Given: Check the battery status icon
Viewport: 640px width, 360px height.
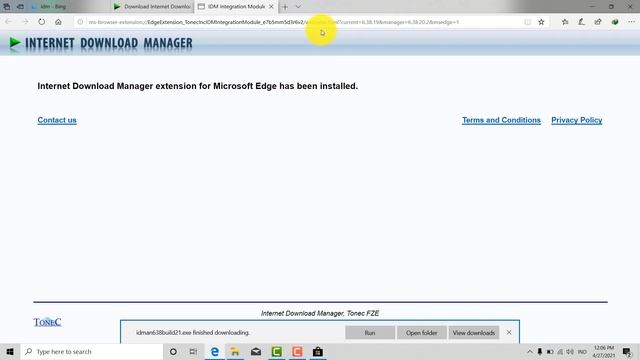Looking at the screenshot, I should [x=550, y=351].
